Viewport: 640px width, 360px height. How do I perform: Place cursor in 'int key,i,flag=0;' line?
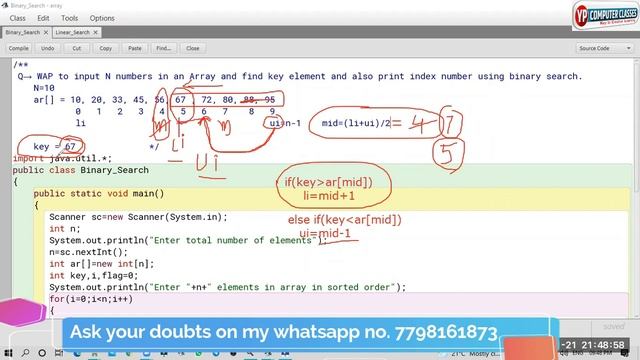[94, 276]
